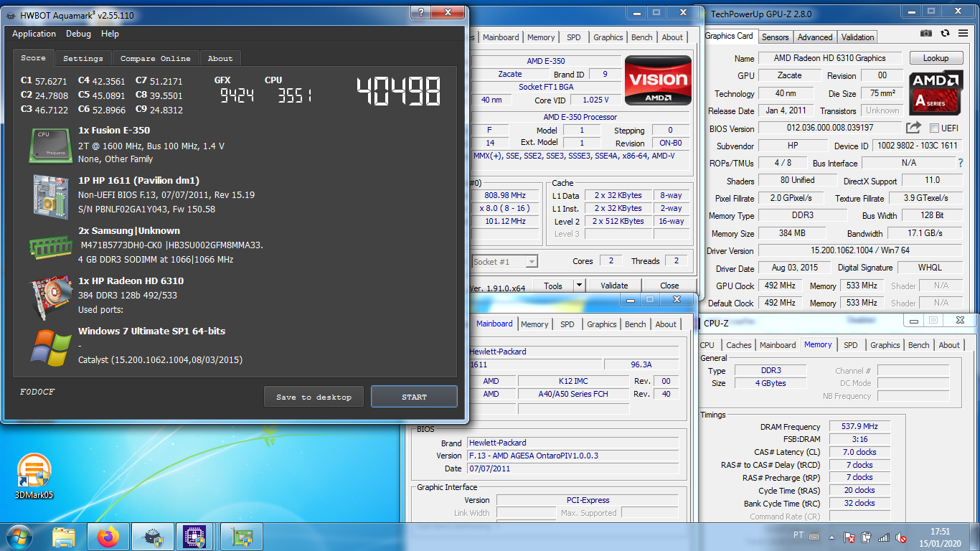Select the HWBOT Aquamark taskbar icon
Viewport: 980px width, 551px height.
click(x=154, y=537)
